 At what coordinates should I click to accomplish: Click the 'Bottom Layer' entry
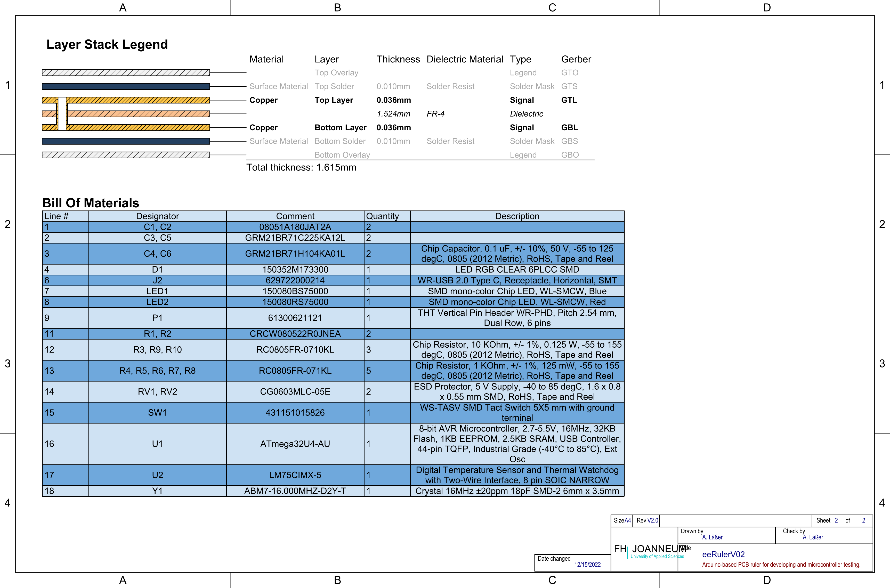click(x=341, y=127)
